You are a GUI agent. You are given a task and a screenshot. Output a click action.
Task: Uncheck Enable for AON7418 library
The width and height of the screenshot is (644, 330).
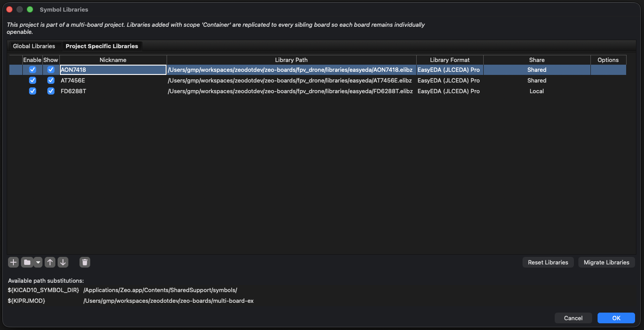pyautogui.click(x=33, y=70)
